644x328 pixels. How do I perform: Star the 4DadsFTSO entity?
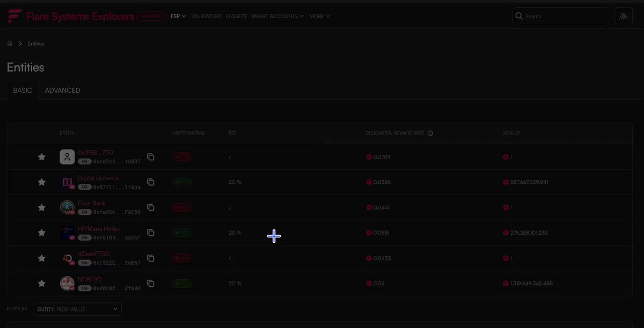point(41,258)
